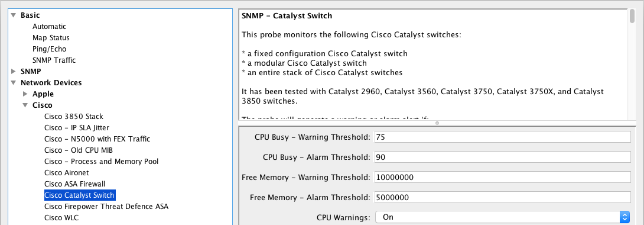Select Cisco Firepower Threat Defence ASA
The height and width of the screenshot is (225, 644).
106,206
